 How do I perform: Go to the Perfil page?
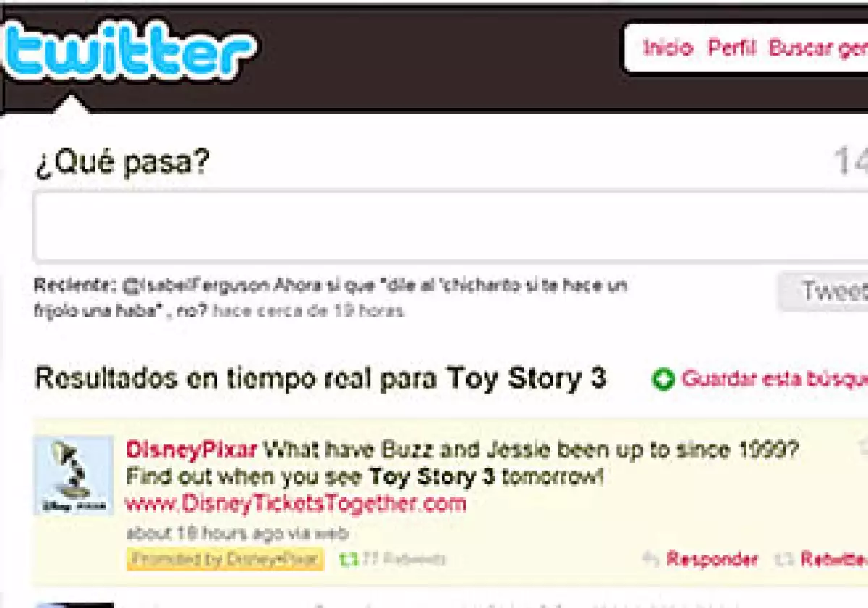(x=731, y=48)
